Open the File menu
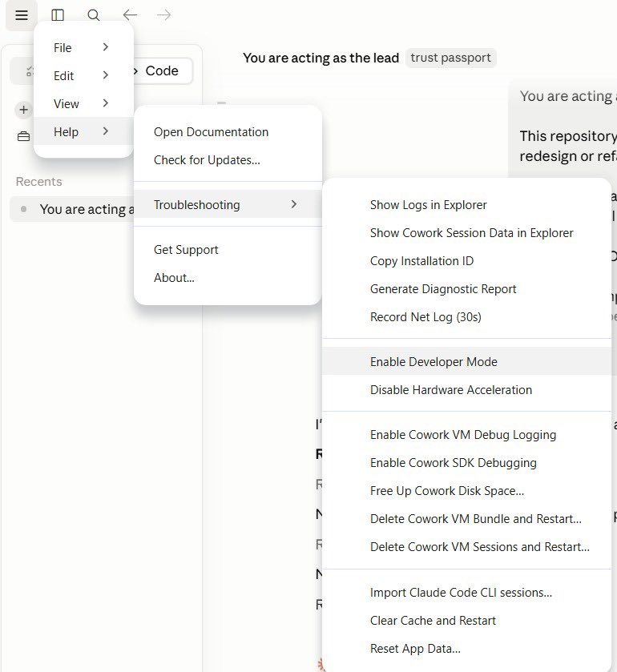This screenshot has width=617, height=672. coord(83,47)
